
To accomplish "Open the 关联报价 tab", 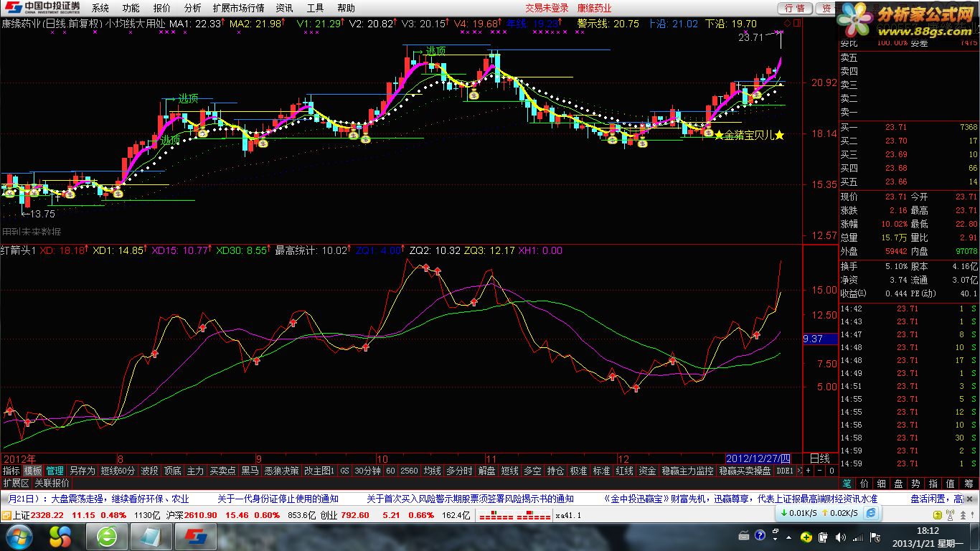I will click(x=52, y=483).
